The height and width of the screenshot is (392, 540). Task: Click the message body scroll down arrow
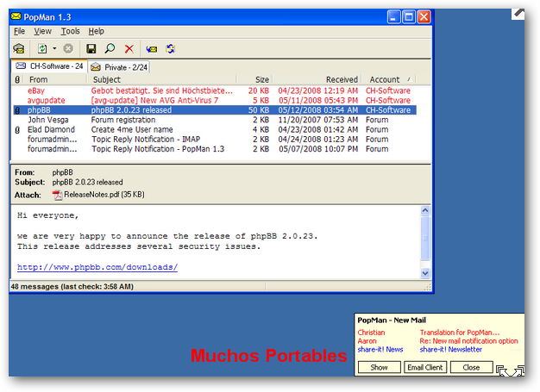[x=425, y=273]
